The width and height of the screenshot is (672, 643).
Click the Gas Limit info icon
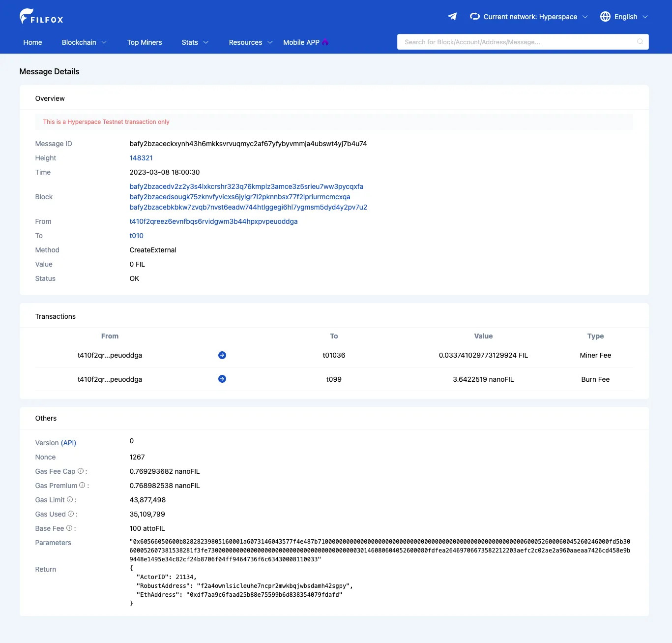tap(70, 499)
